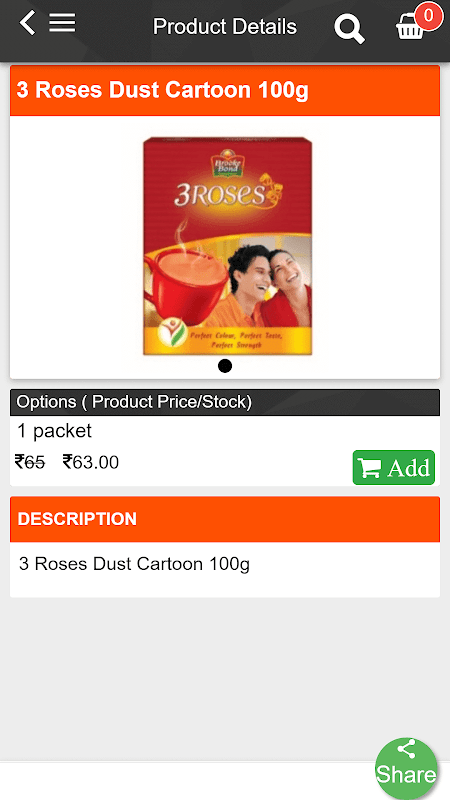Image resolution: width=450 pixels, height=800 pixels.
Task: Open search with magnifier icon
Action: pos(349,29)
